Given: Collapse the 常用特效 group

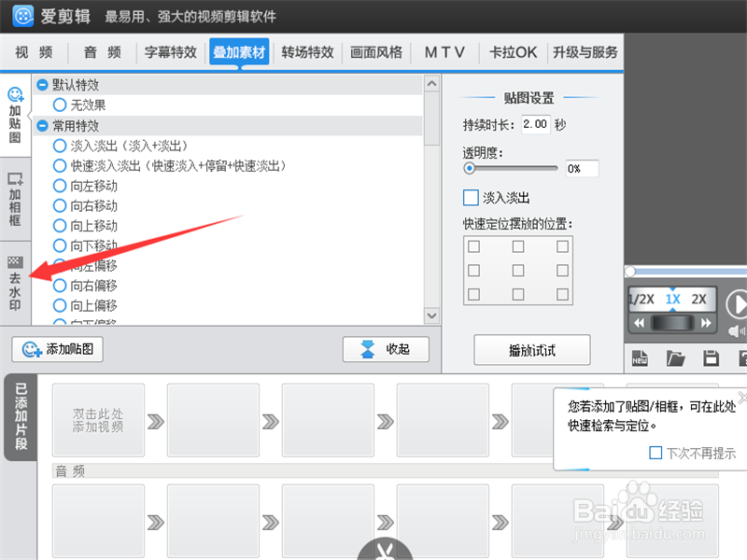Looking at the screenshot, I should click(42, 126).
